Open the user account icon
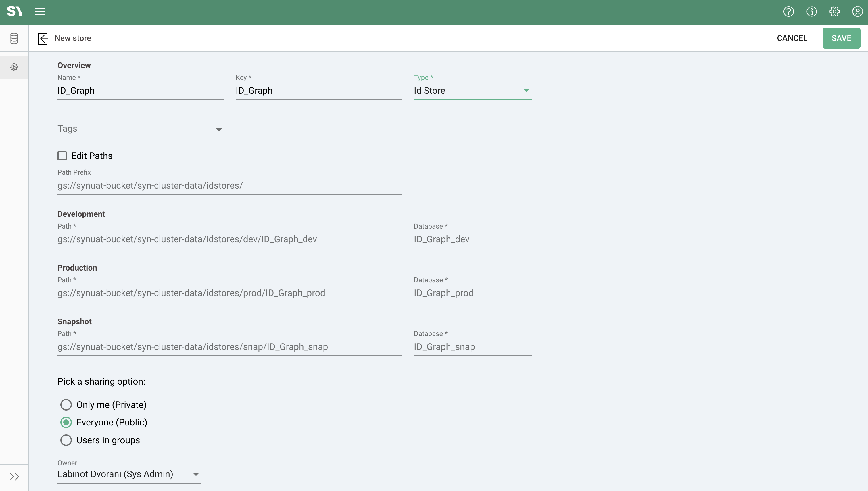This screenshot has height=491, width=868. tap(857, 11)
